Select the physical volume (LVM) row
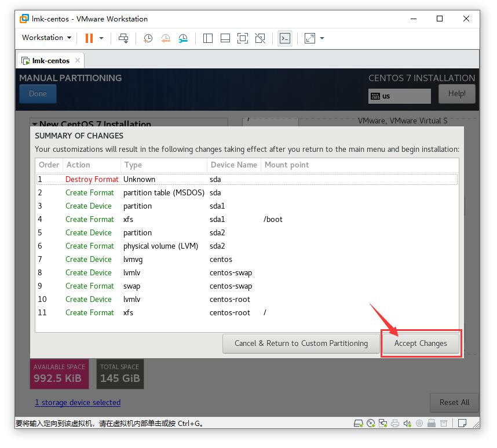This screenshot has height=448, width=497. 247,246
